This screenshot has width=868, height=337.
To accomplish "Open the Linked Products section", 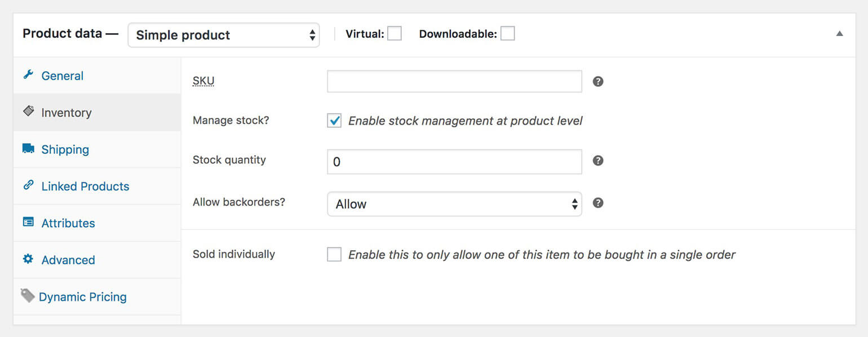I will pos(85,185).
